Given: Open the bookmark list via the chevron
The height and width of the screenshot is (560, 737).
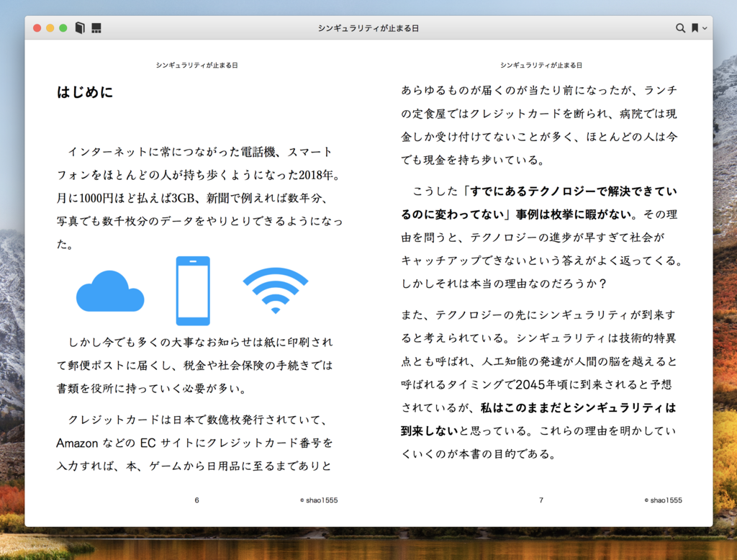Looking at the screenshot, I should pos(706,28).
